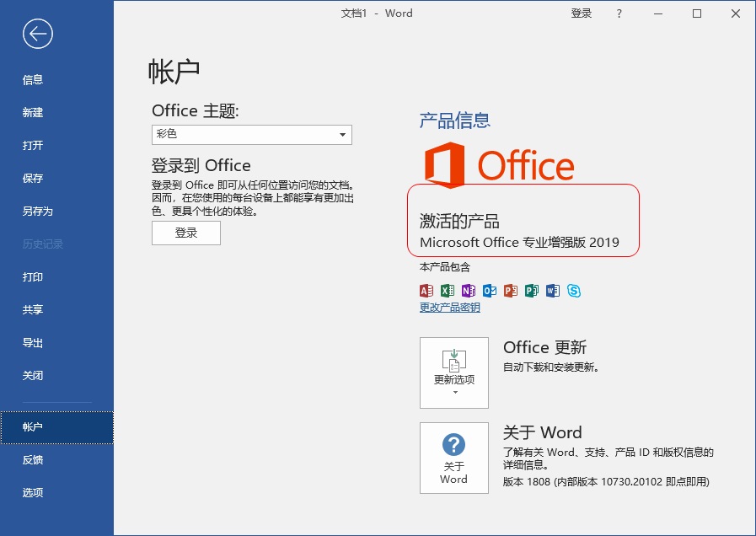Click the Access app icon

click(426, 290)
